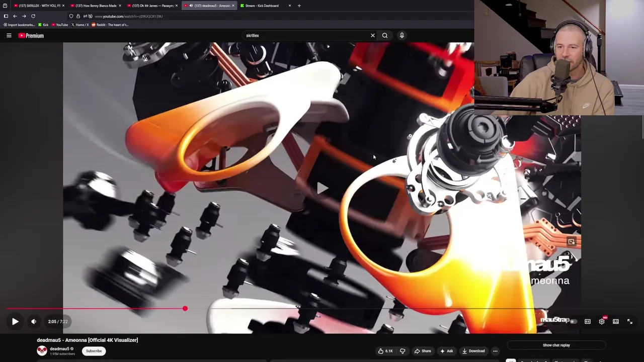Viewport: 644px width, 362px height.
Task: Close the Kick Dashboard tab
Action: point(289,6)
